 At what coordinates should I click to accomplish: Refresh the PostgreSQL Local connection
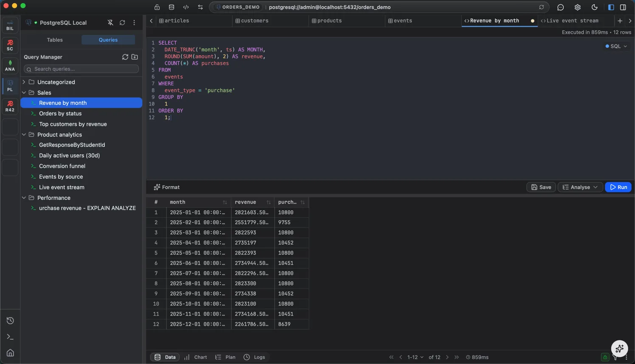tap(122, 23)
